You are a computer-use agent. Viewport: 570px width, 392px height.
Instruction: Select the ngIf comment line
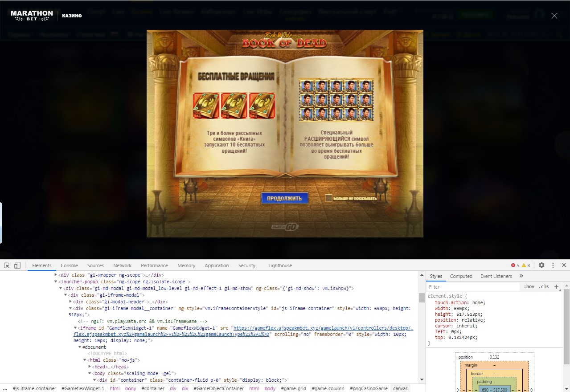142,321
